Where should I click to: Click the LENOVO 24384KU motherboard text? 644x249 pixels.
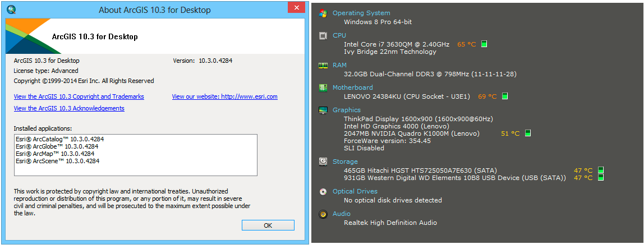click(x=408, y=96)
